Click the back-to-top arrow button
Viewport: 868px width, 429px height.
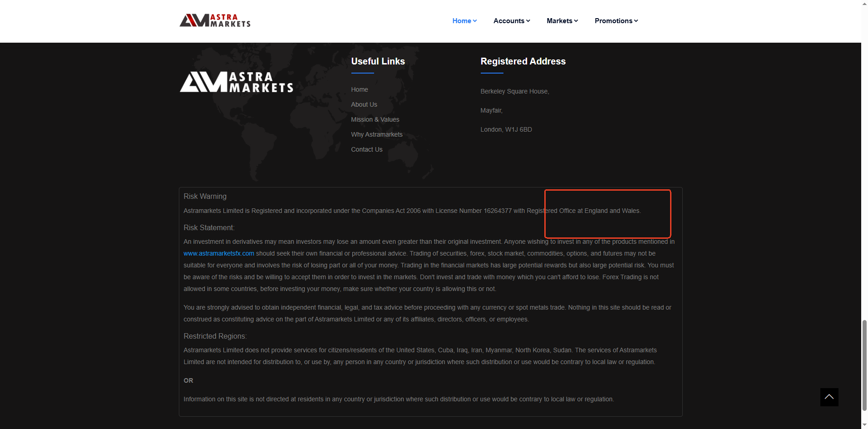829,397
